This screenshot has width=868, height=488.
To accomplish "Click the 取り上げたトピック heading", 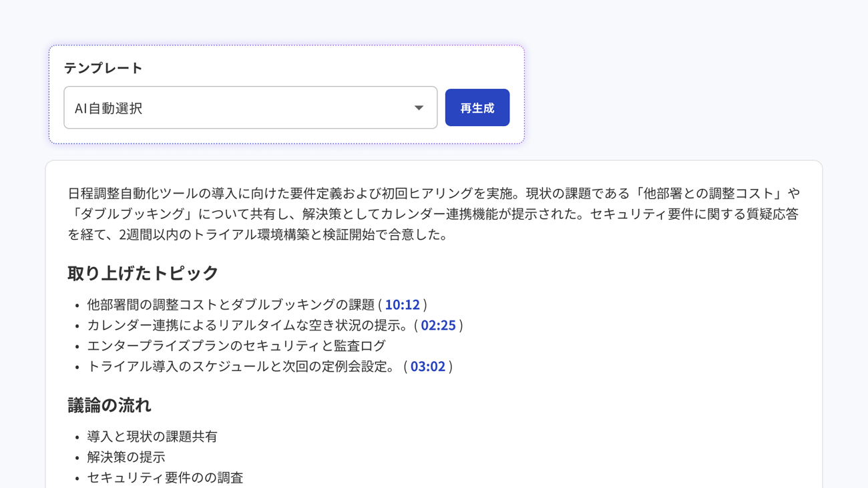I will click(x=143, y=273).
